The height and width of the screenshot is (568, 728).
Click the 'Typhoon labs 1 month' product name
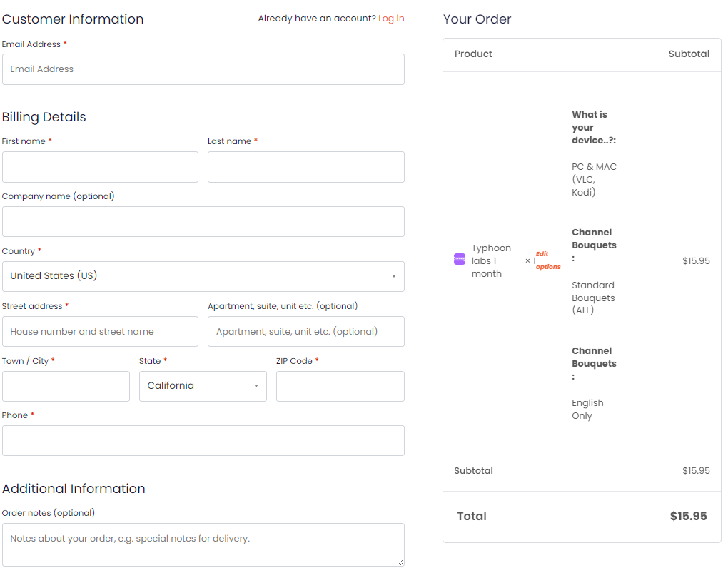[491, 261]
